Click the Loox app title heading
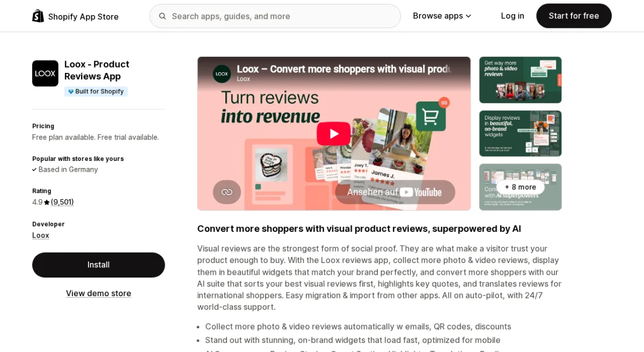Viewport: 644px width, 352px height. coord(97,70)
